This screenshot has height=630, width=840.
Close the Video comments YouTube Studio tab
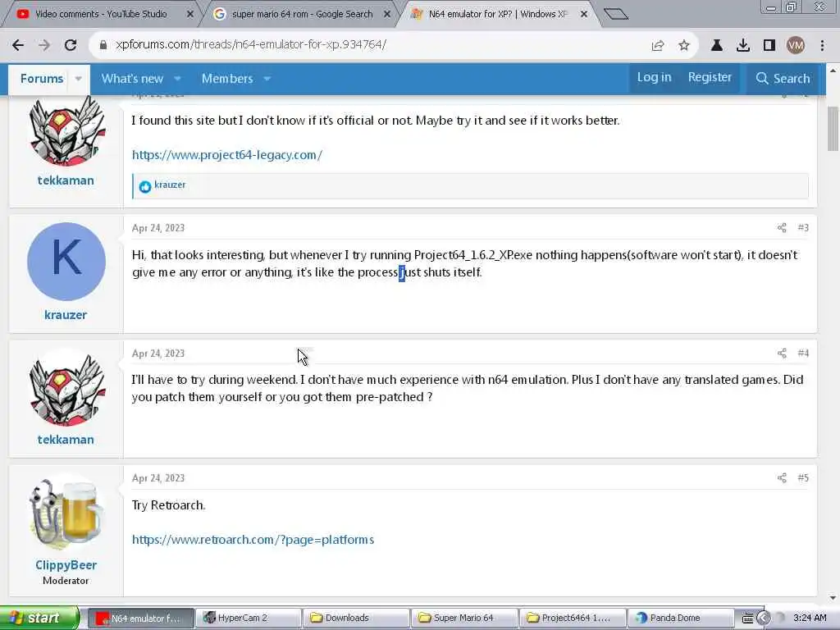(190, 14)
